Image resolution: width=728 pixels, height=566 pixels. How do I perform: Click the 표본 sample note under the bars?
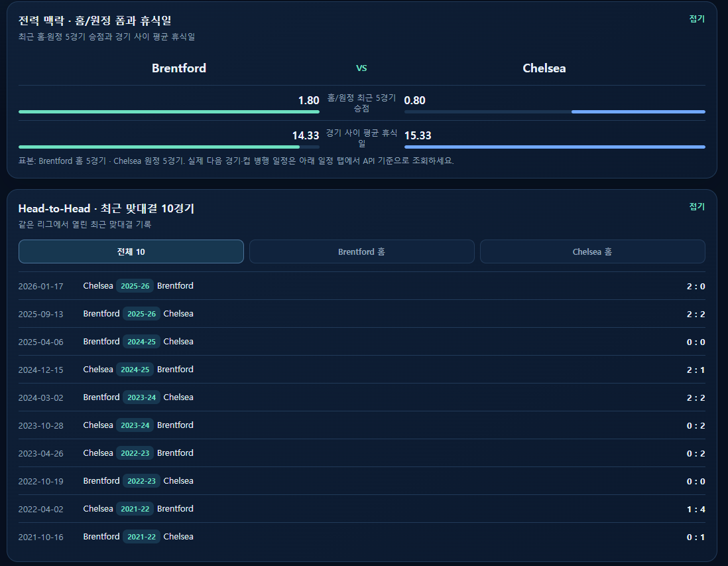click(x=236, y=161)
